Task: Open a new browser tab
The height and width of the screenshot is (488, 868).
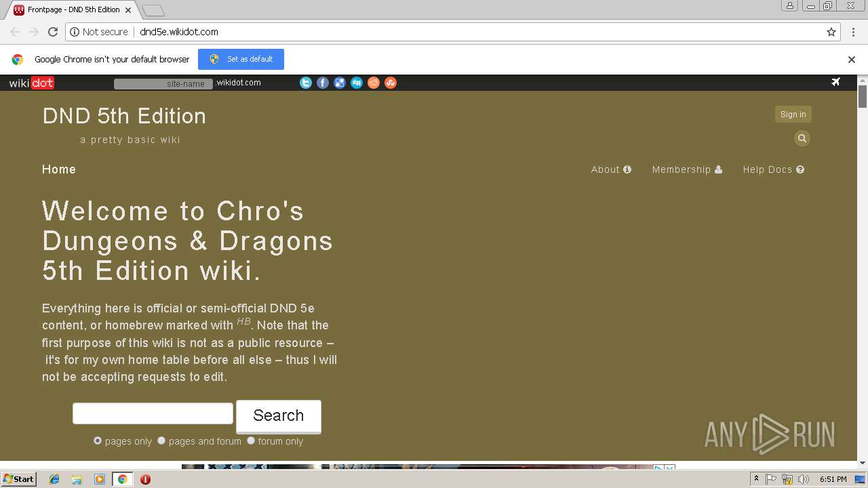Action: 153,10
